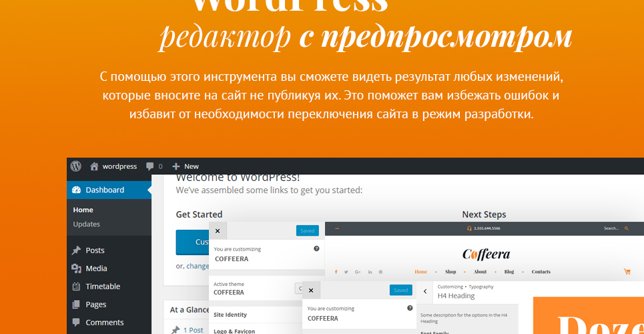Open Home in Coffeera navigation
The width and height of the screenshot is (644, 334).
coord(420,272)
